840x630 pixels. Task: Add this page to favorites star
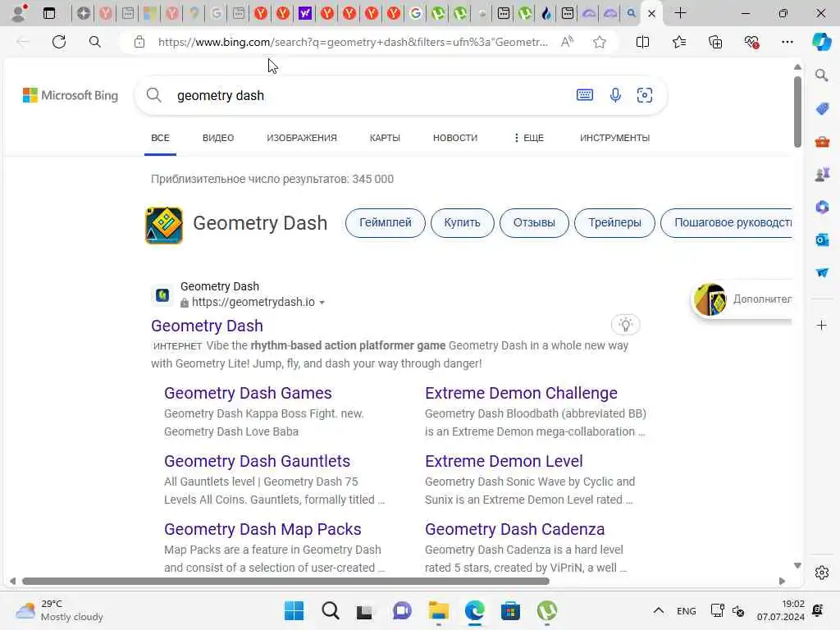click(x=600, y=42)
